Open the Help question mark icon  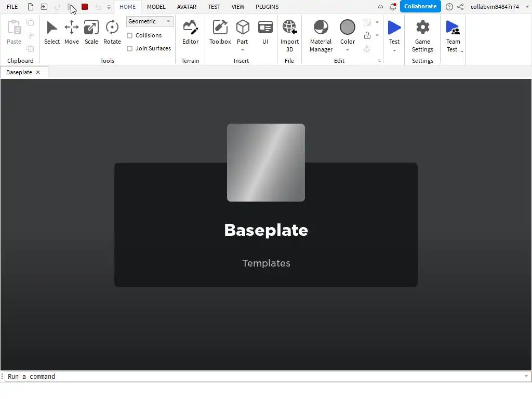pyautogui.click(x=449, y=7)
